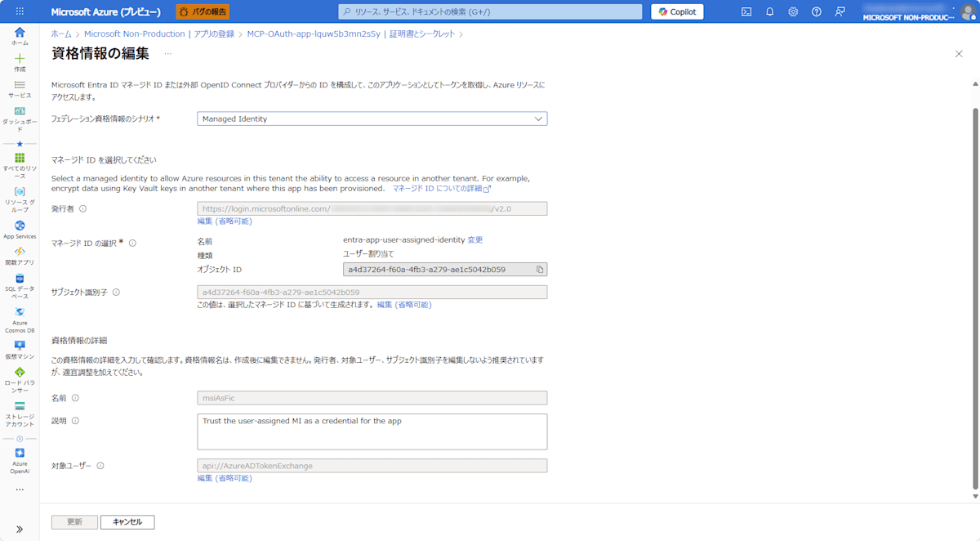Open the Azure portal menu grid icon

[20, 11]
